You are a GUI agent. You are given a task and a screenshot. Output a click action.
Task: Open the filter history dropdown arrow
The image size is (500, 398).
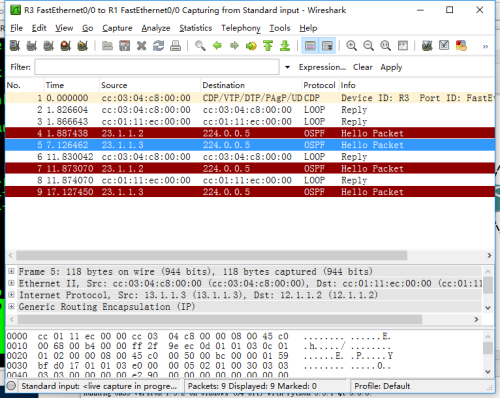(x=287, y=67)
